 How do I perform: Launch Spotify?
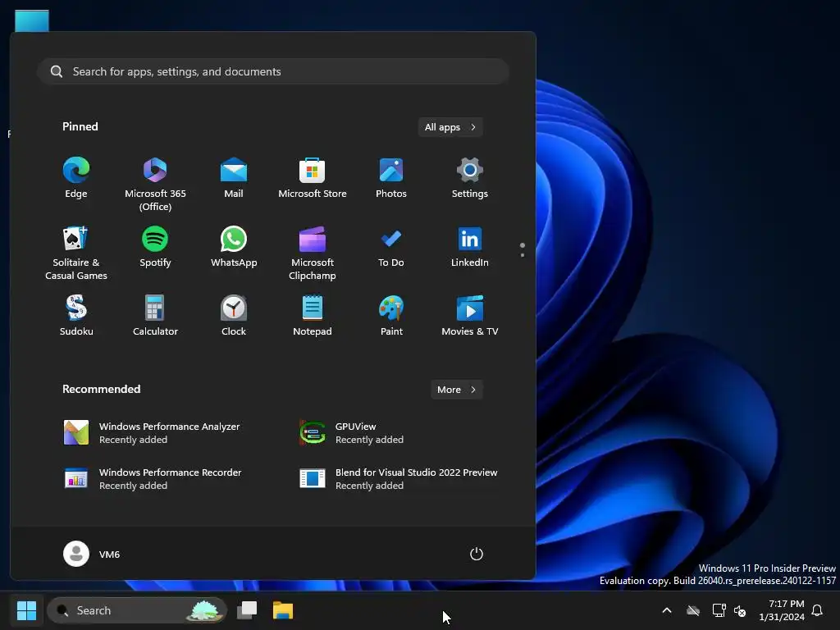click(155, 247)
